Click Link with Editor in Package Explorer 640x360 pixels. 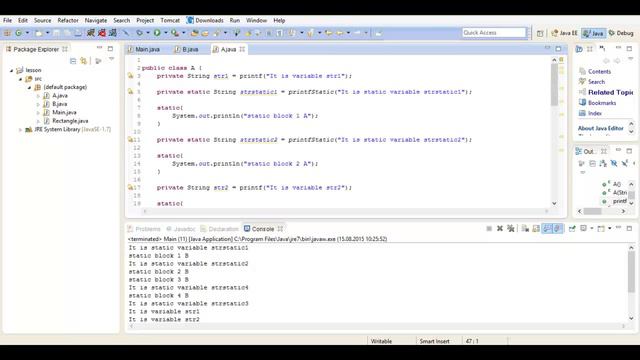click(x=84, y=61)
